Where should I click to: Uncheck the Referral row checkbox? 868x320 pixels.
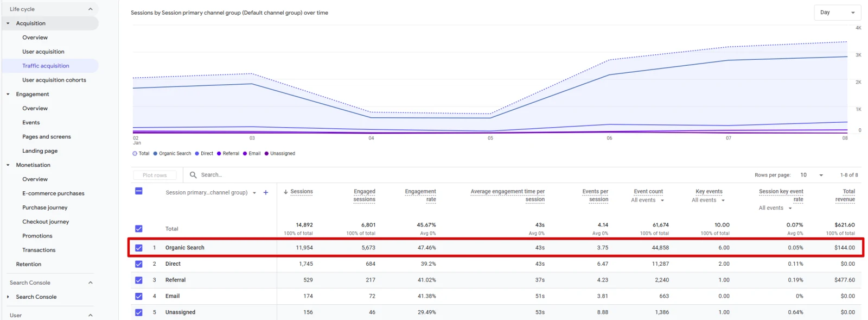click(139, 280)
